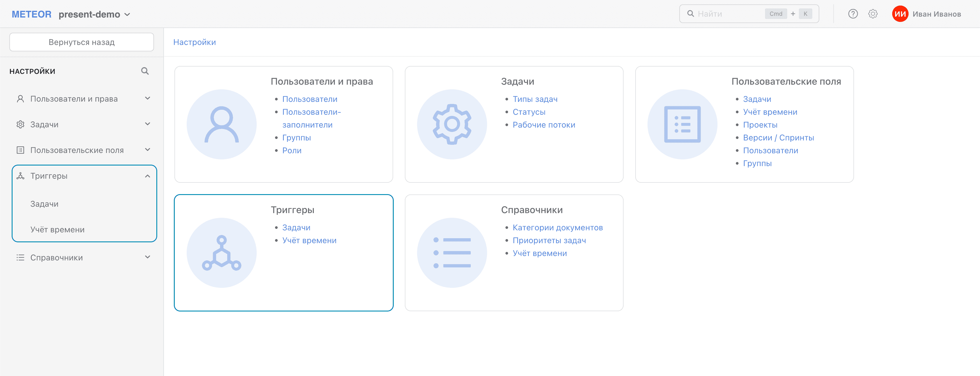Click the Триггеры card heading
980x376 pixels.
[292, 210]
